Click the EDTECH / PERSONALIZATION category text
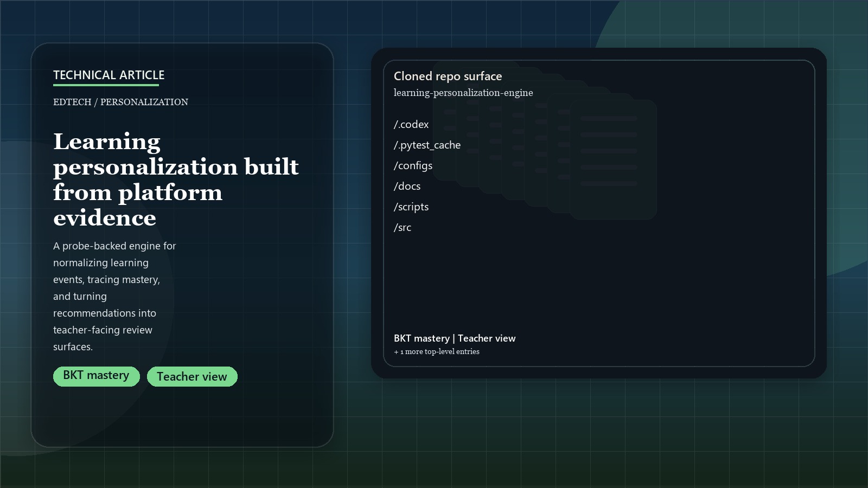Viewport: 868px width, 488px height. coord(120,102)
